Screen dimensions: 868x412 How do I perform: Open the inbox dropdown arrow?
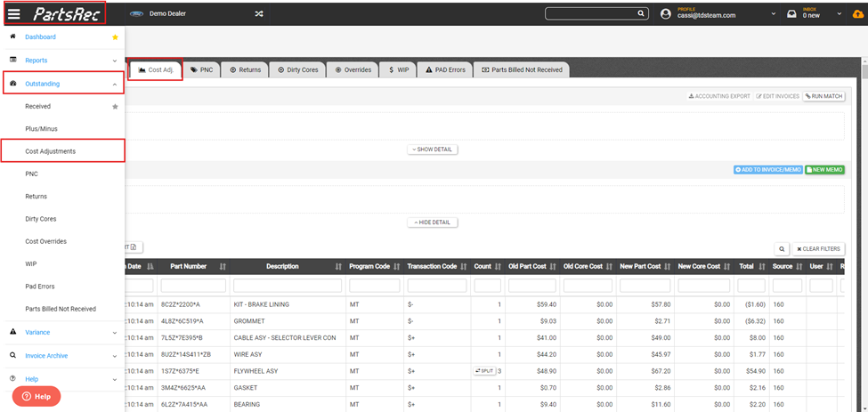[x=840, y=14]
